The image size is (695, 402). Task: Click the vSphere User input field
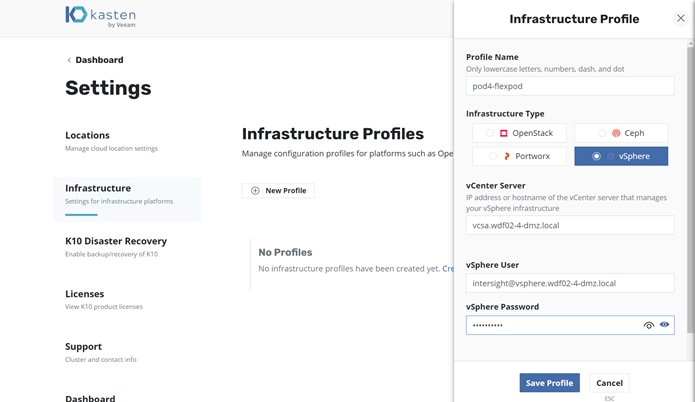[570, 283]
